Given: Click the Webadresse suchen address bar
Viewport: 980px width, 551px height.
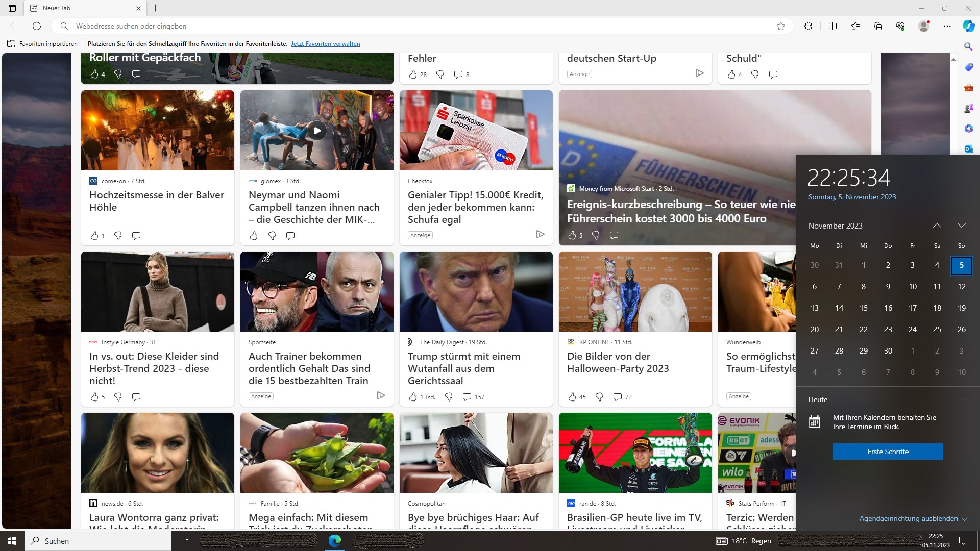Looking at the screenshot, I should pos(408,26).
